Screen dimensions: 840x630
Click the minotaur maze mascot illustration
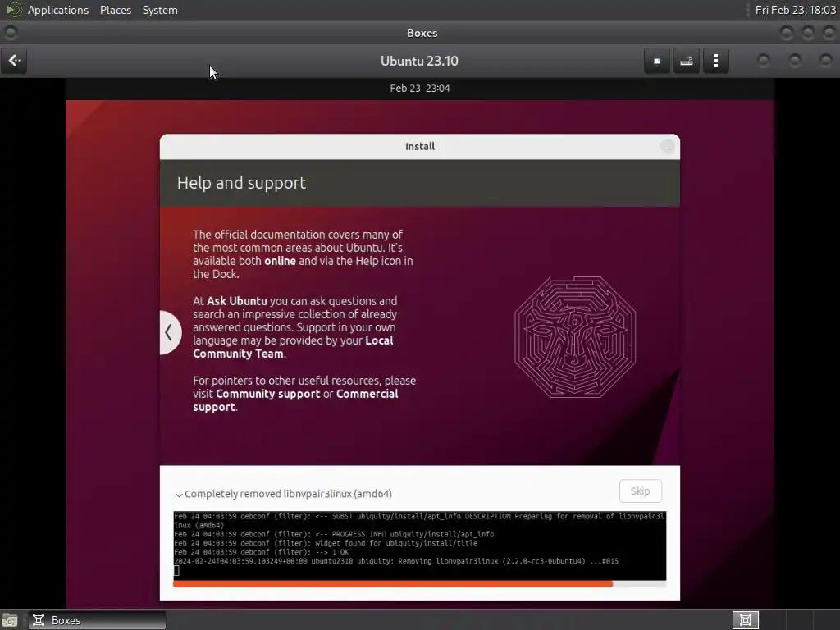(575, 337)
